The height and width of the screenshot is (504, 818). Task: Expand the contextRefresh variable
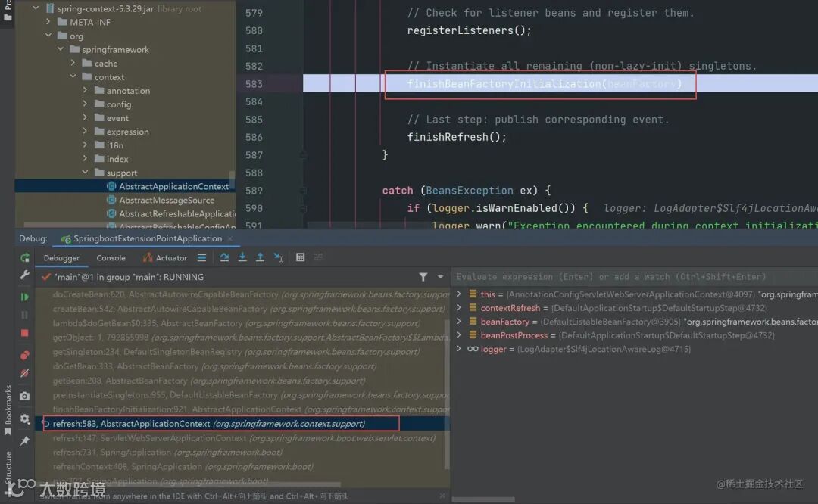(x=459, y=307)
